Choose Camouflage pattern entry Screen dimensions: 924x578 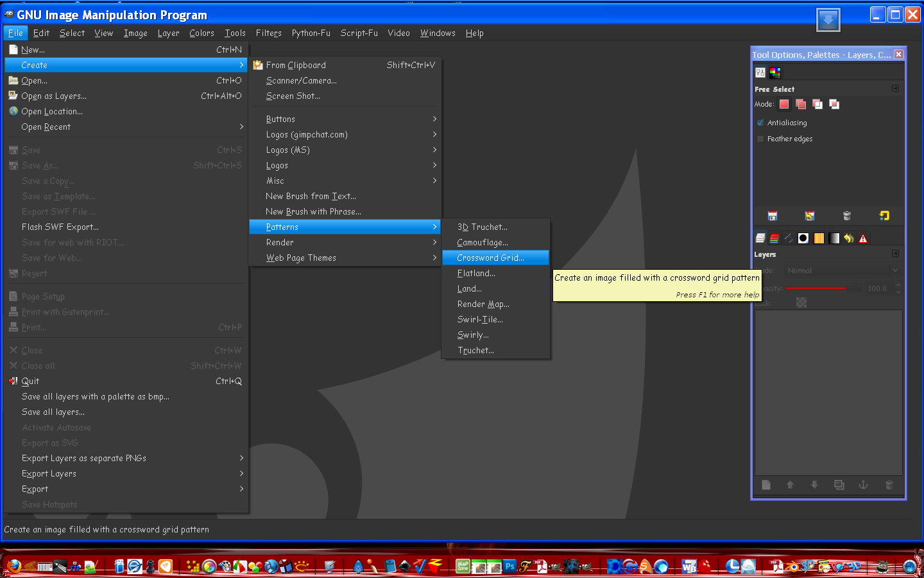(495, 242)
